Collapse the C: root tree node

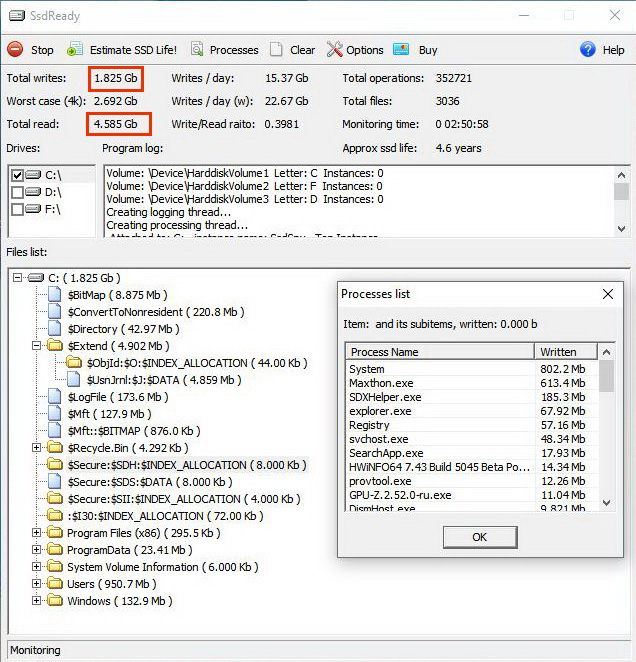[x=17, y=278]
